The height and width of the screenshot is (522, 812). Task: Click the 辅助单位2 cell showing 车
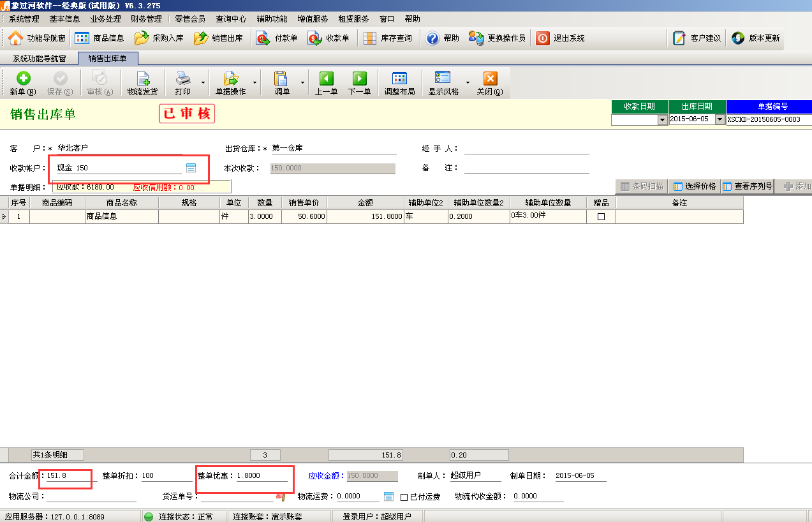click(425, 216)
